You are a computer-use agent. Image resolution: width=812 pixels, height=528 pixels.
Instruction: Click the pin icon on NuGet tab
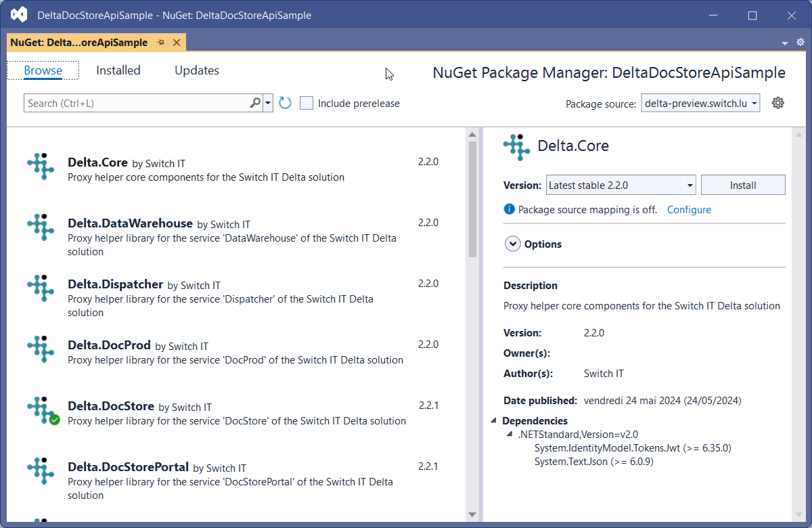click(161, 43)
